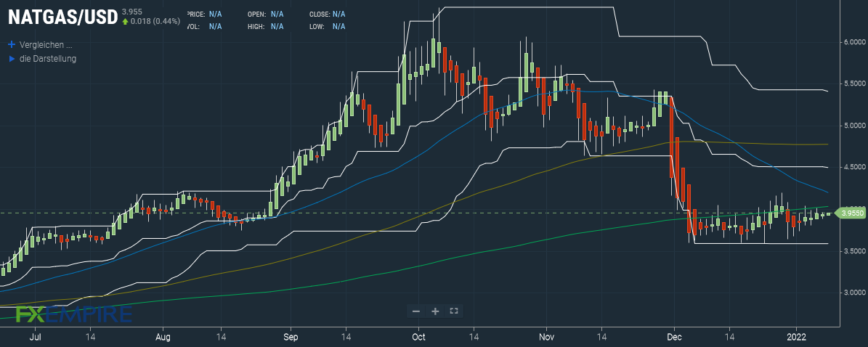Expand die Darstellung triangle arrow

(x=12, y=58)
